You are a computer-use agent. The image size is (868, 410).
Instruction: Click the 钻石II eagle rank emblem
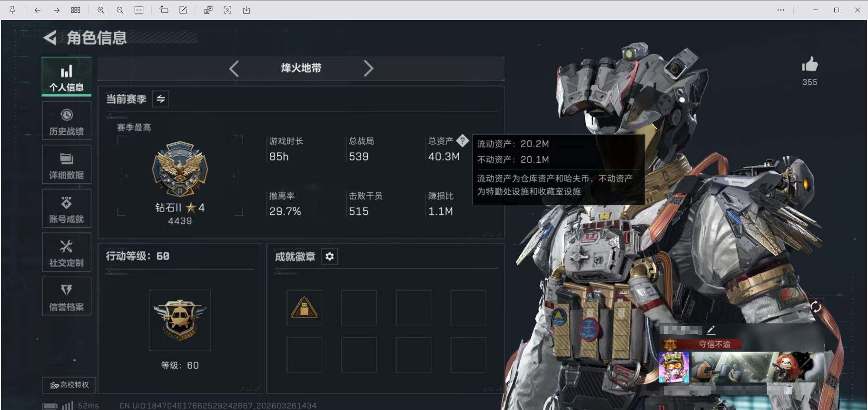click(180, 169)
